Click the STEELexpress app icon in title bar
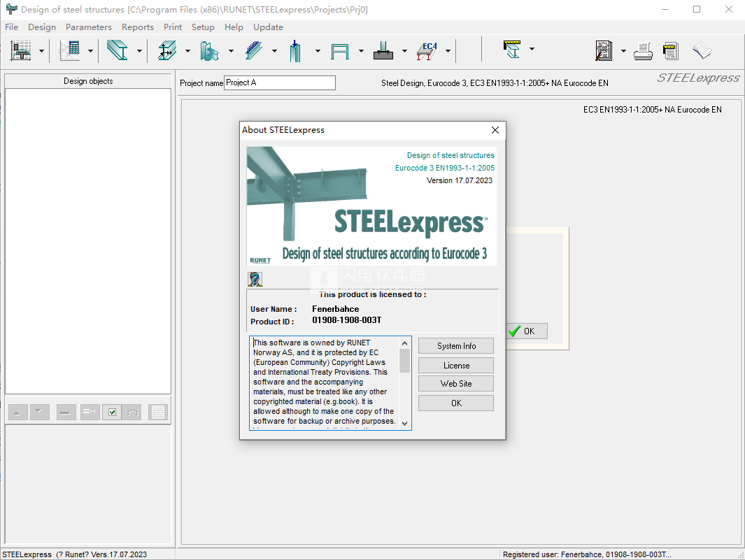Viewport: 745px width, 560px height. pos(11,9)
